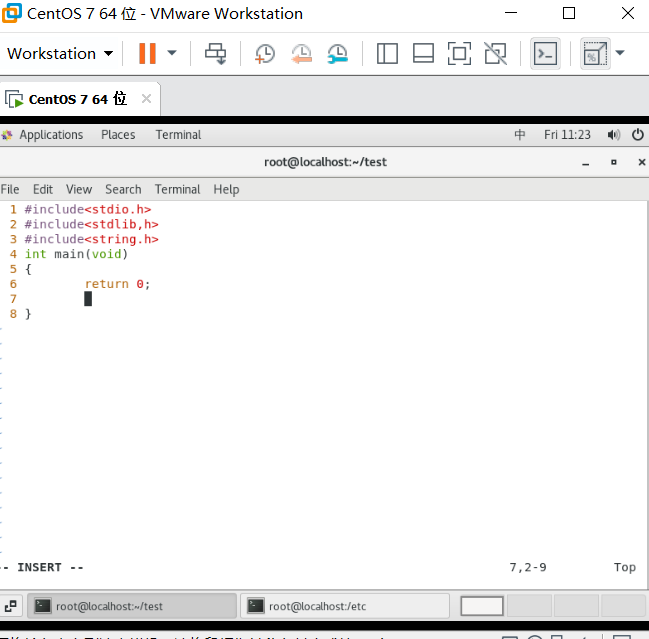
Task: Open the Terminal app menu in top bar
Action: pos(178,135)
